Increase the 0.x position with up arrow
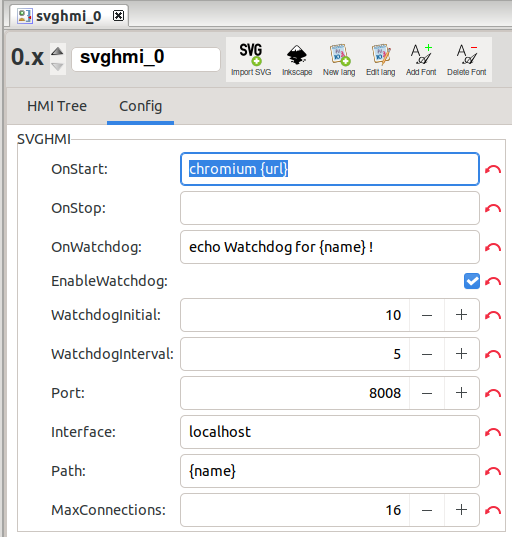The image size is (512, 537). click(x=58, y=51)
